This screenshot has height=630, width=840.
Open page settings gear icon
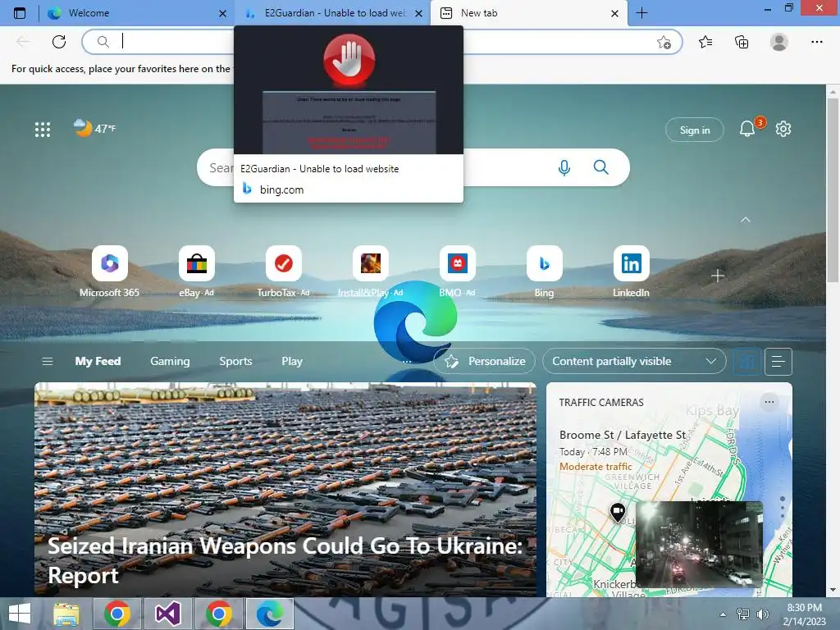coord(783,129)
